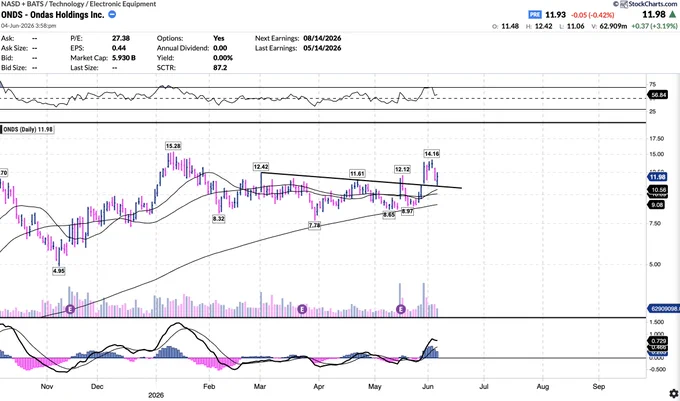Click the blue minus icon beside Ondas Holdings Inc.

[x=112, y=14]
